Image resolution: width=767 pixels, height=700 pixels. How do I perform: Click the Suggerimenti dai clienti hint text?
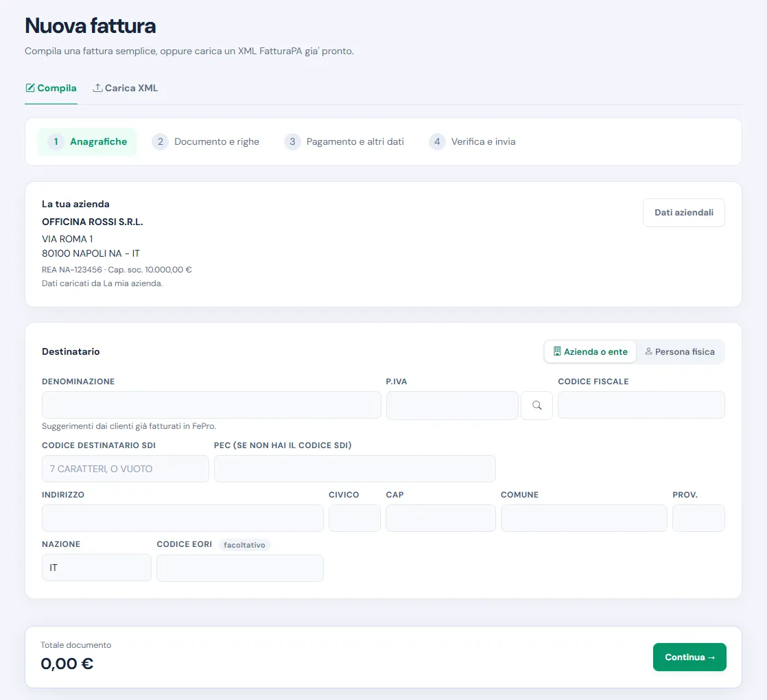[129, 426]
